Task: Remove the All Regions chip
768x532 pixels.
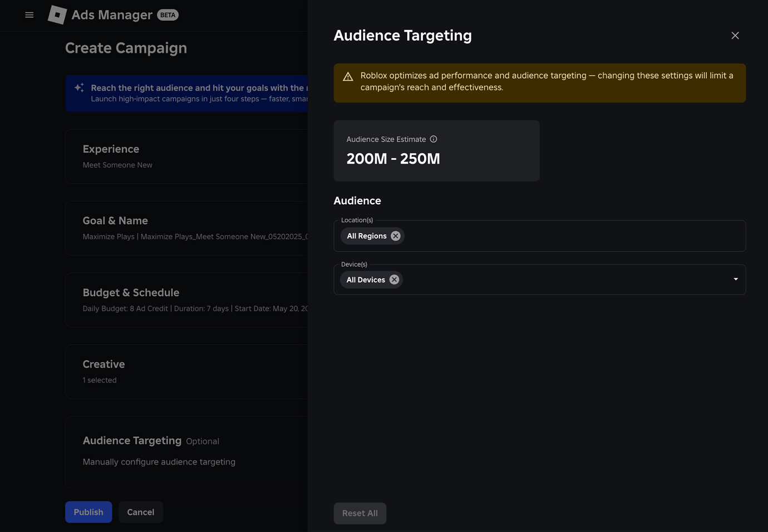Action: point(396,236)
